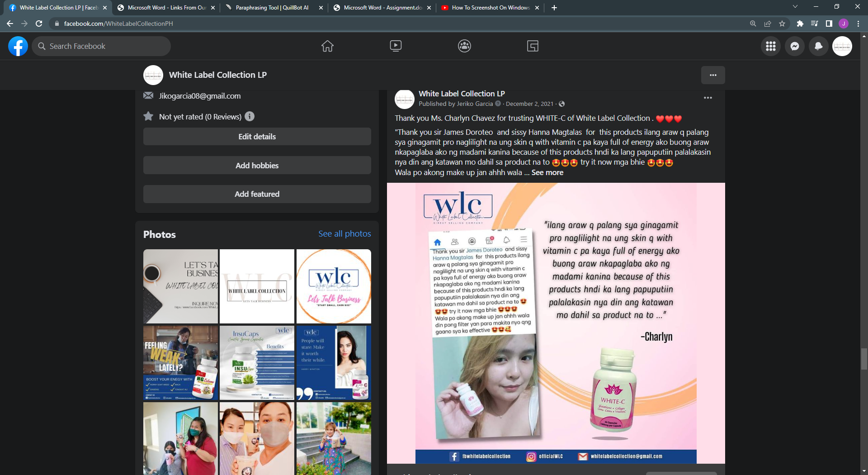The width and height of the screenshot is (868, 475).
Task: Open the post options three-dot menu
Action: pos(708,97)
